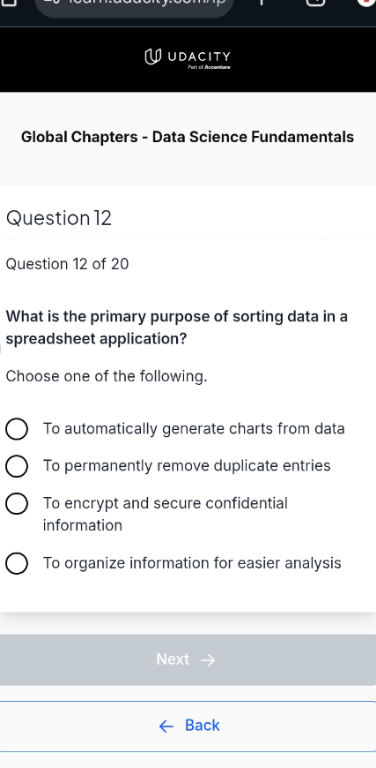Open the browser home icon at top-left
This screenshot has width=376, height=768.
pos(11,2)
